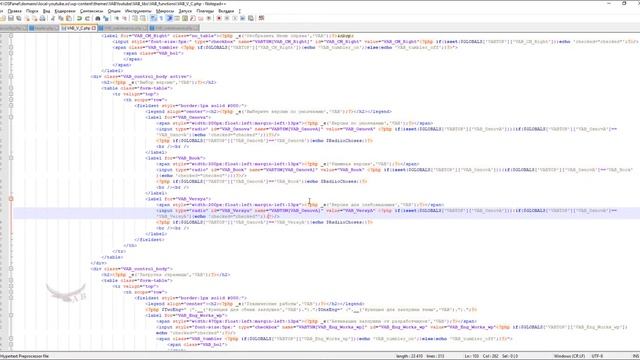Click the Print toolbar icon
This screenshot has width=640, height=360.
pos(42,18)
